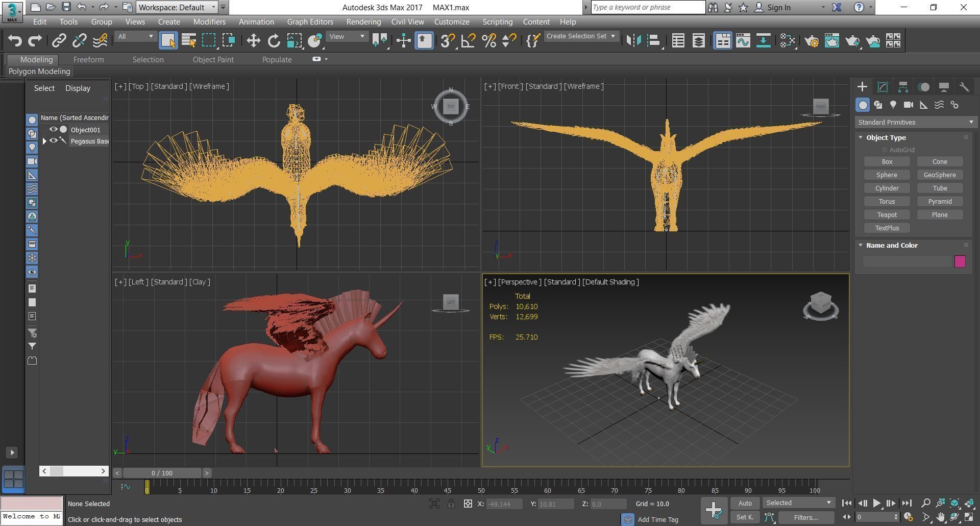
Task: Open the Motion panel tab
Action: point(923,87)
